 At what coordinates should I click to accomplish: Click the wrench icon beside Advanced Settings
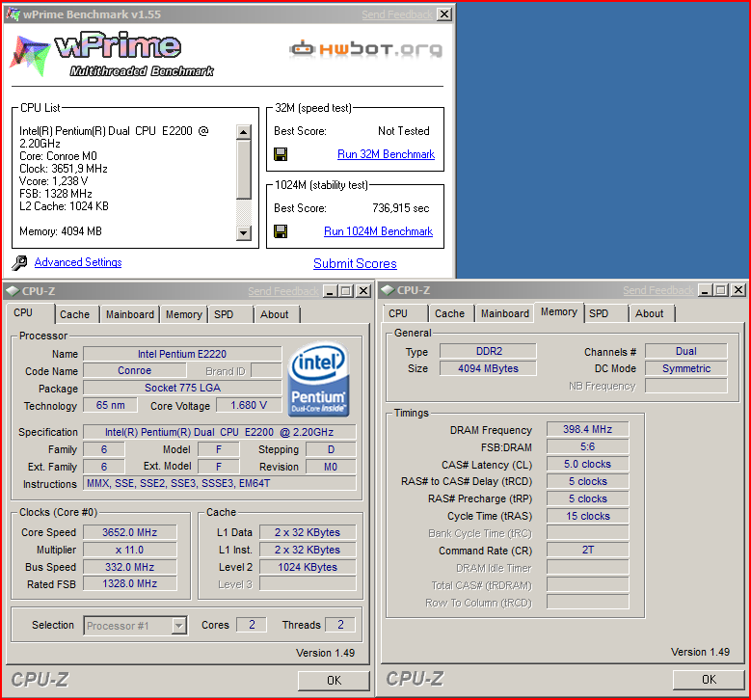(19, 262)
